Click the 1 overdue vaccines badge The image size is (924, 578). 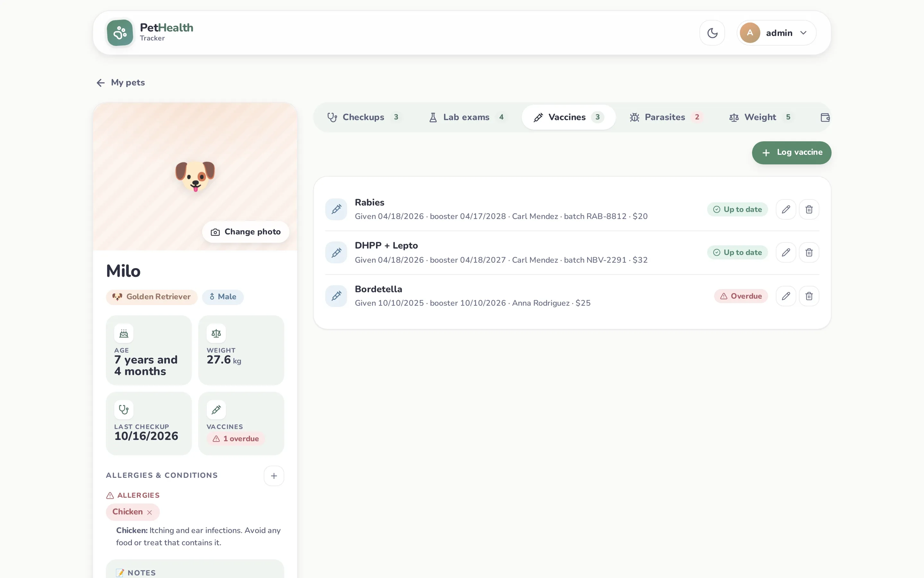(x=235, y=439)
